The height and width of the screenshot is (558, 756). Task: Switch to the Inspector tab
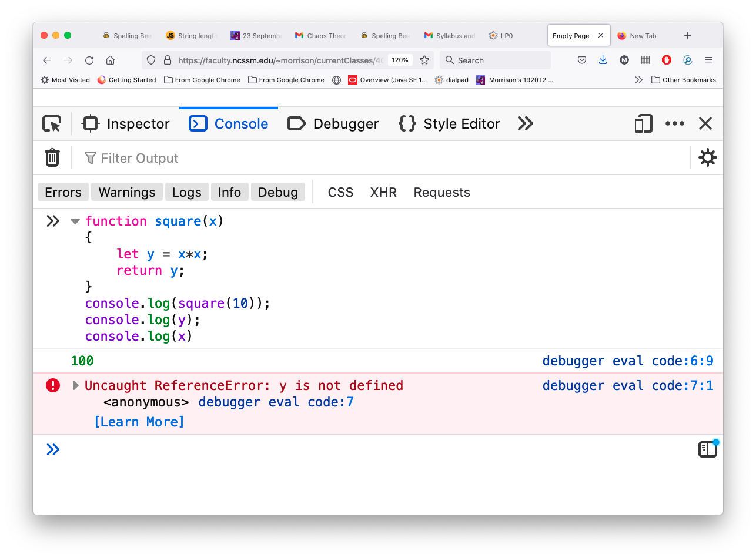pos(126,124)
